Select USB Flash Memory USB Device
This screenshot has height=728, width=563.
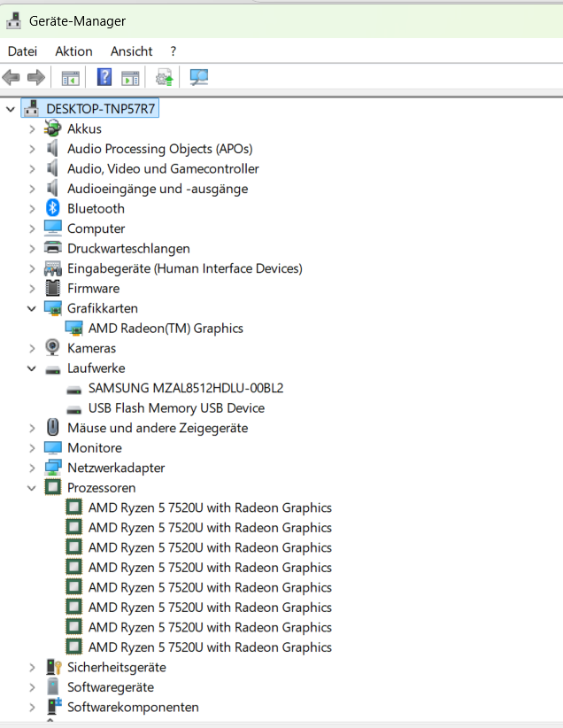[x=176, y=407]
